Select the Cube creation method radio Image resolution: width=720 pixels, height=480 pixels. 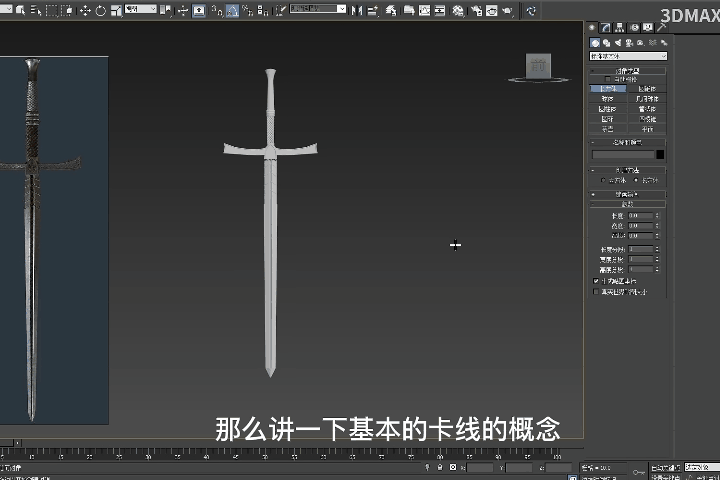pyautogui.click(x=605, y=180)
